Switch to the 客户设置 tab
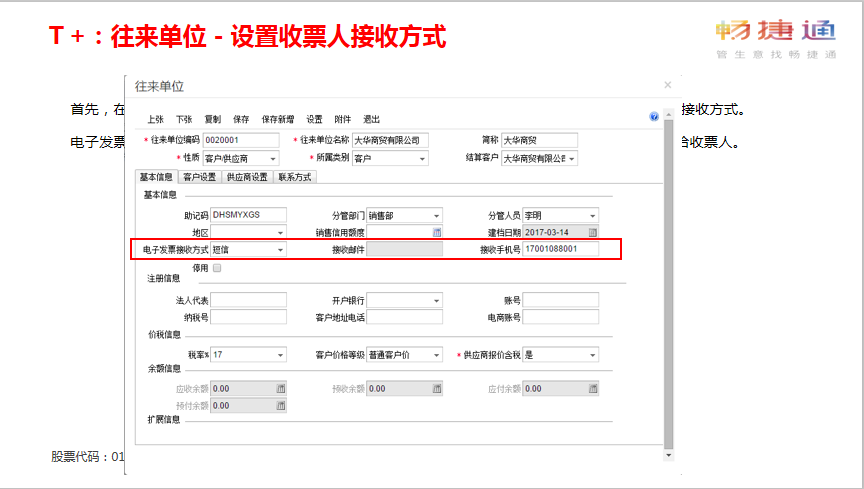Image resolution: width=864 pixels, height=489 pixels. tap(199, 177)
